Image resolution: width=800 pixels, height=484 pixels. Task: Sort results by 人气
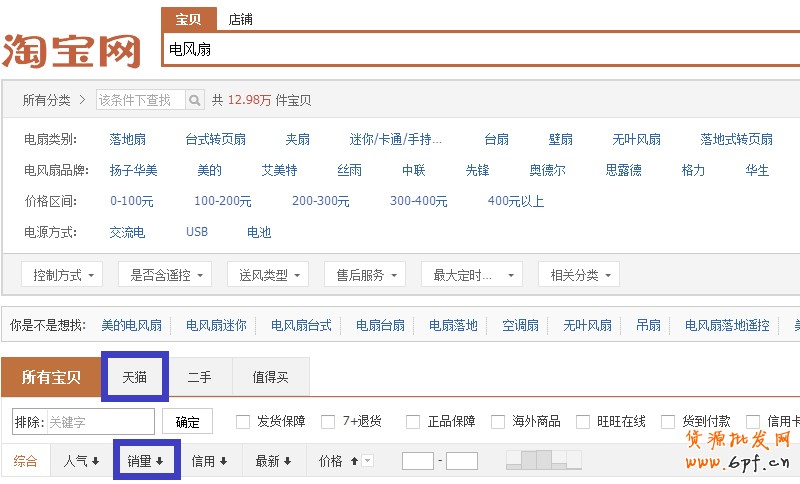coord(81,461)
